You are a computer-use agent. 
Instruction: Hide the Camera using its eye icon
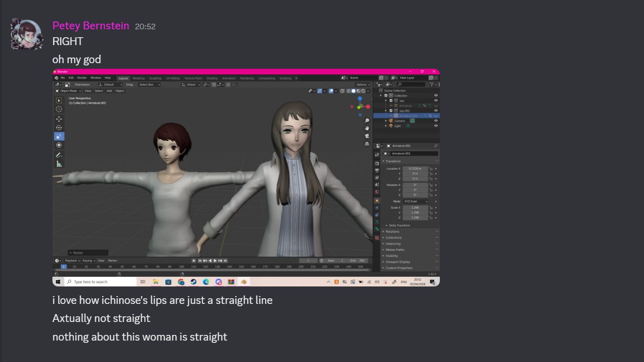click(436, 121)
